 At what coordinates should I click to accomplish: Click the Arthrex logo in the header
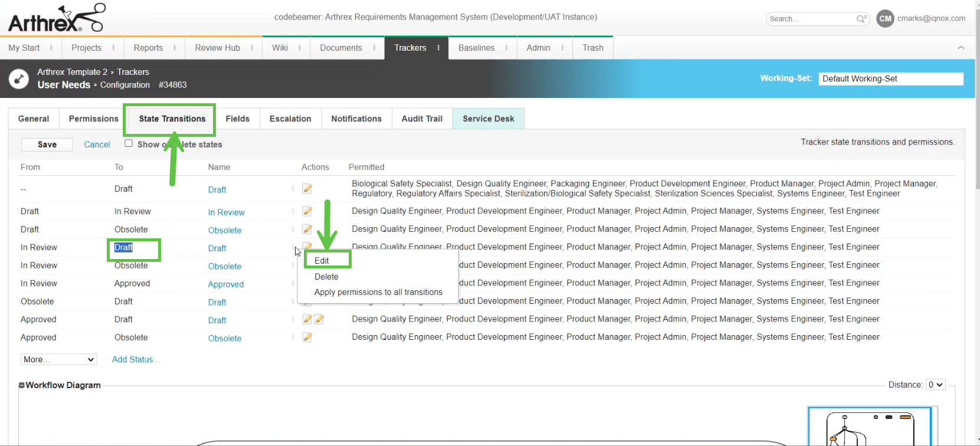56,18
